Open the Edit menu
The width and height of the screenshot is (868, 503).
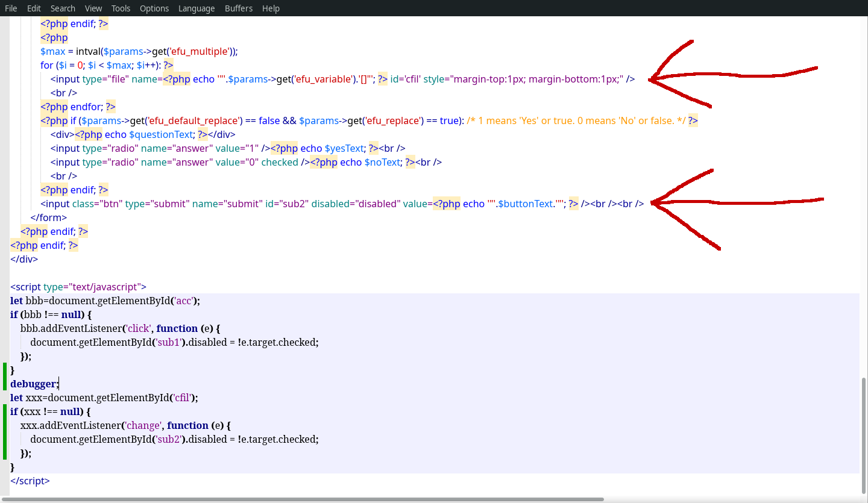[34, 8]
